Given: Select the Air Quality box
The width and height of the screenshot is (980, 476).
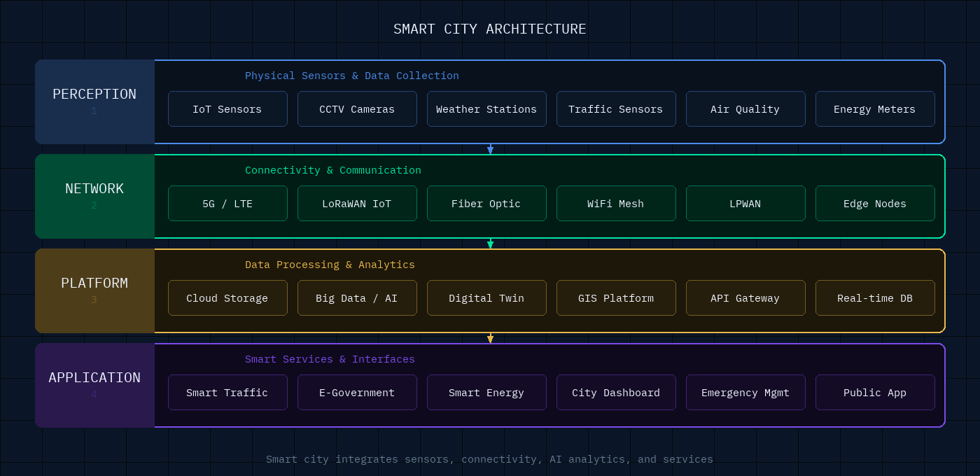Looking at the screenshot, I should [x=745, y=109].
